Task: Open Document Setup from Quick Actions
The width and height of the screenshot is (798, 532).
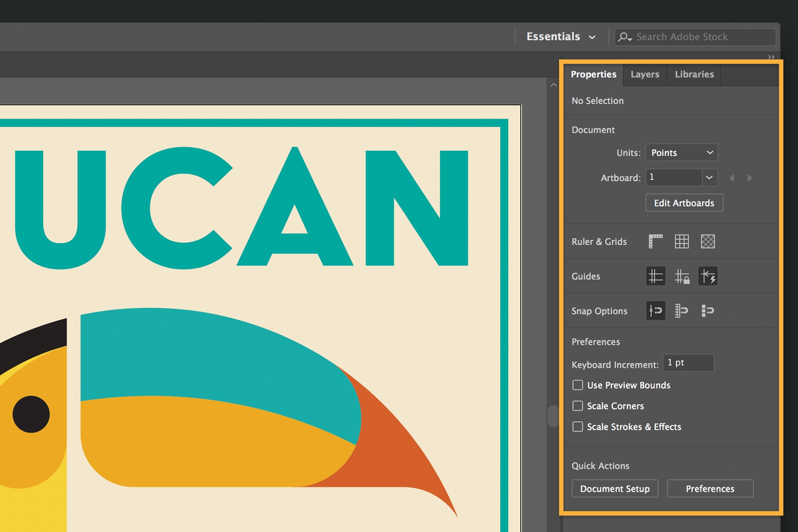Action: pyautogui.click(x=615, y=489)
